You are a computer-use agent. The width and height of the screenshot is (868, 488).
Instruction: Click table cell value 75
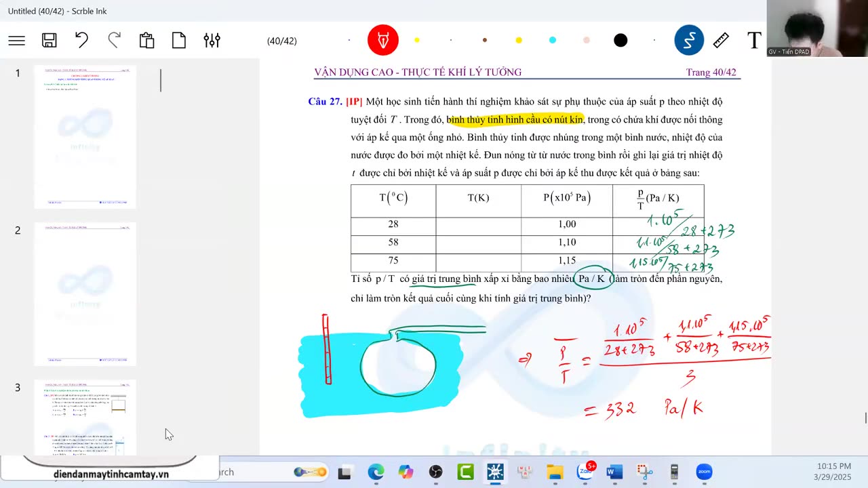tap(393, 260)
